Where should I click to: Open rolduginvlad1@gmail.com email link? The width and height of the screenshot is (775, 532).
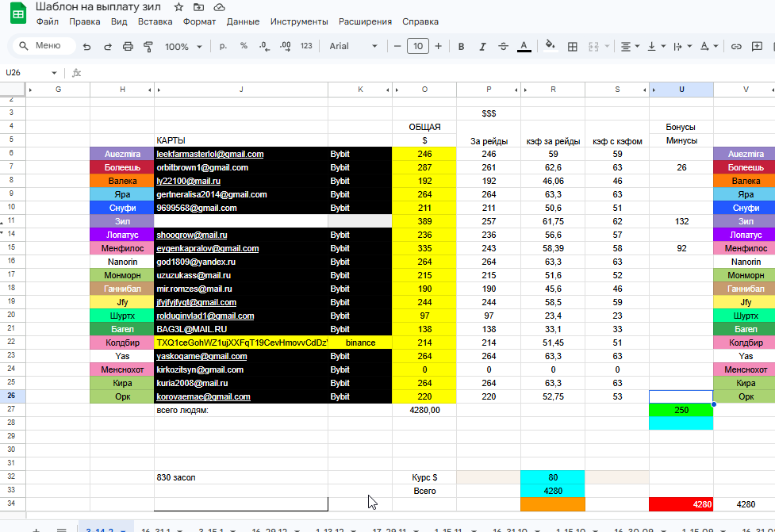pos(205,316)
